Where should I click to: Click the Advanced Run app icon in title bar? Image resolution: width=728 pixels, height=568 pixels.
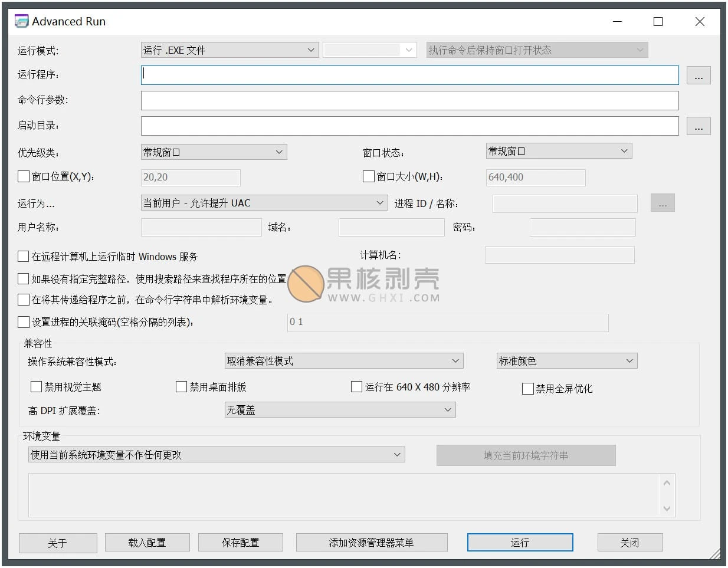[22, 21]
